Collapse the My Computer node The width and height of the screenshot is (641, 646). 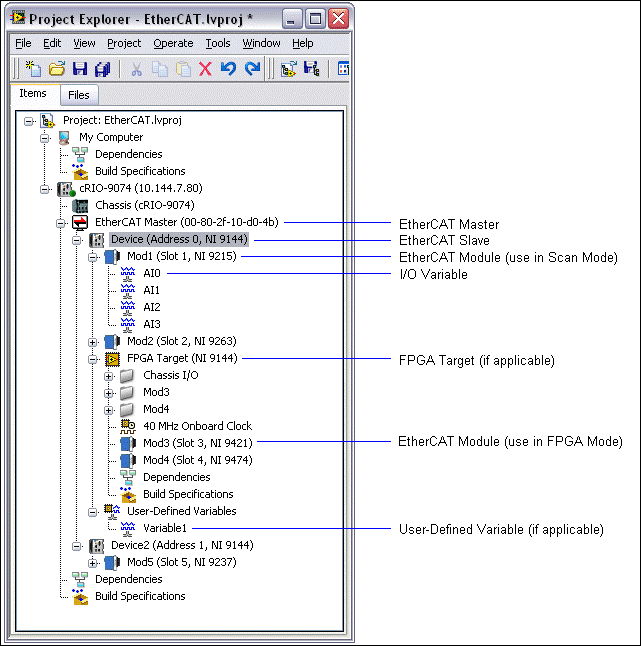click(x=44, y=138)
